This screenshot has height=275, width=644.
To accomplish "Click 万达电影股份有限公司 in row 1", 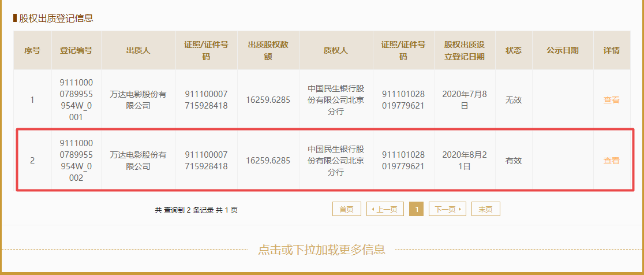I will click(x=138, y=100).
